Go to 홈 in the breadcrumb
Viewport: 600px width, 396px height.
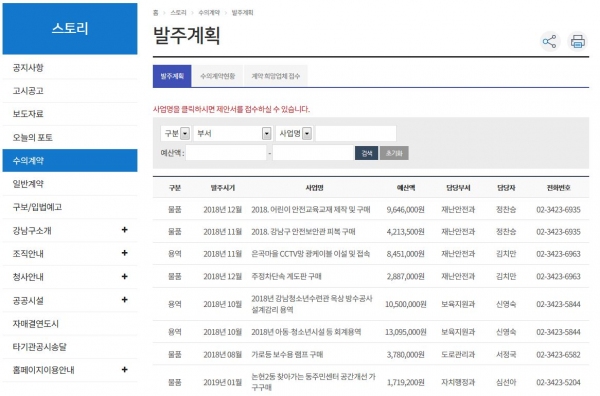pyautogui.click(x=155, y=13)
